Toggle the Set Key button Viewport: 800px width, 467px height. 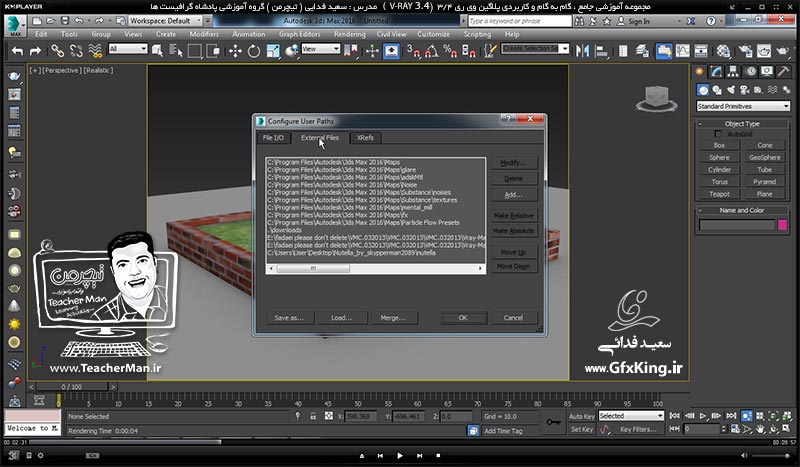pos(581,429)
